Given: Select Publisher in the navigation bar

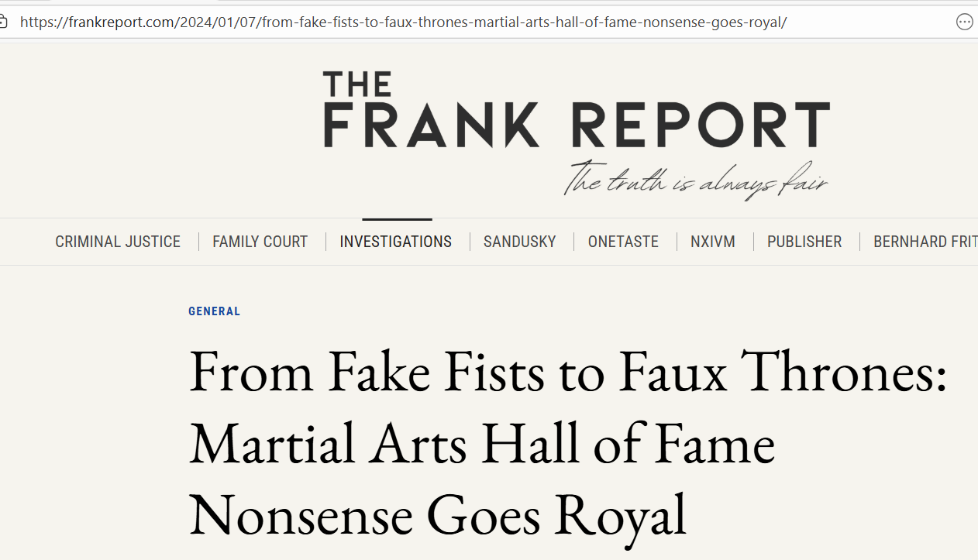Looking at the screenshot, I should (x=804, y=242).
